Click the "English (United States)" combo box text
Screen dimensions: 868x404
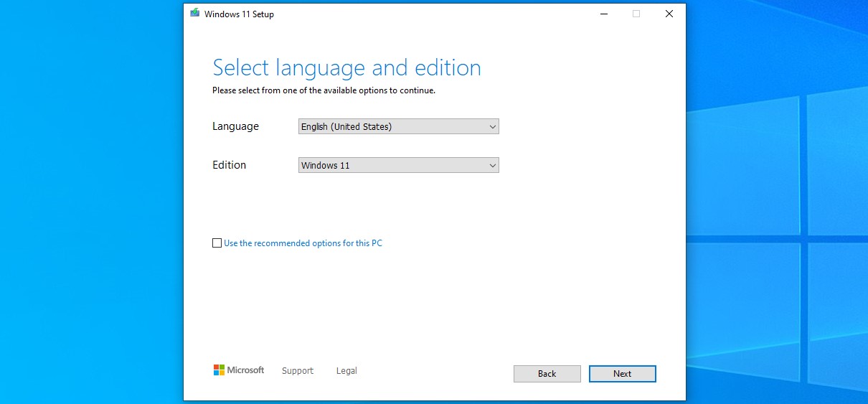pyautogui.click(x=346, y=127)
